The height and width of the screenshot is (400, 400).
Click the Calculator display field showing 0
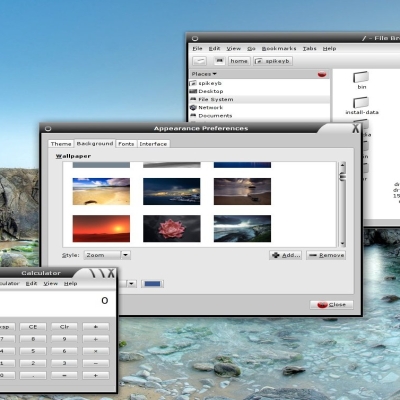(57, 303)
